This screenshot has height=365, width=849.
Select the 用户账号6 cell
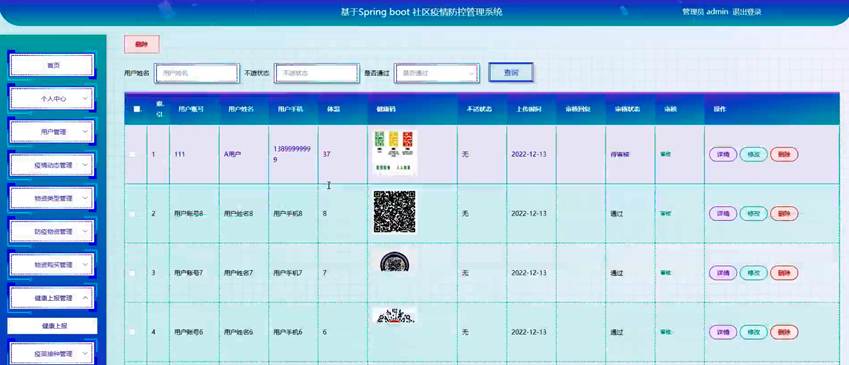pyautogui.click(x=188, y=332)
